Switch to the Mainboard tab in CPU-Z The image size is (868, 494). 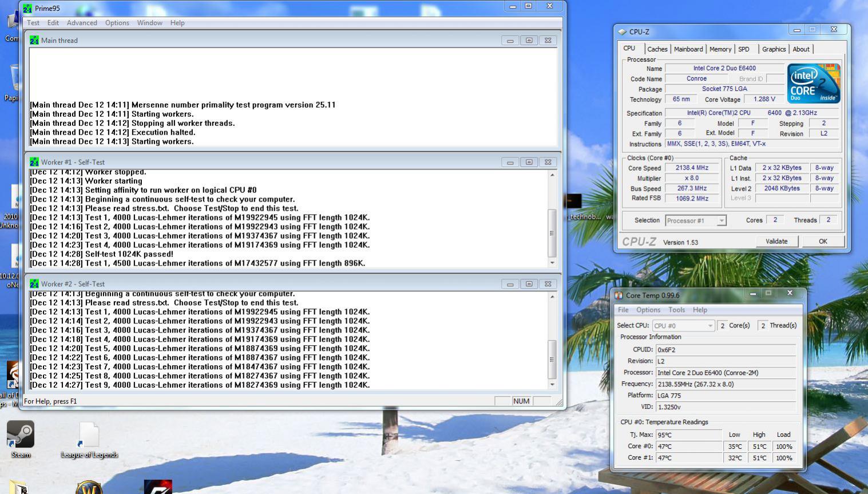pos(688,49)
